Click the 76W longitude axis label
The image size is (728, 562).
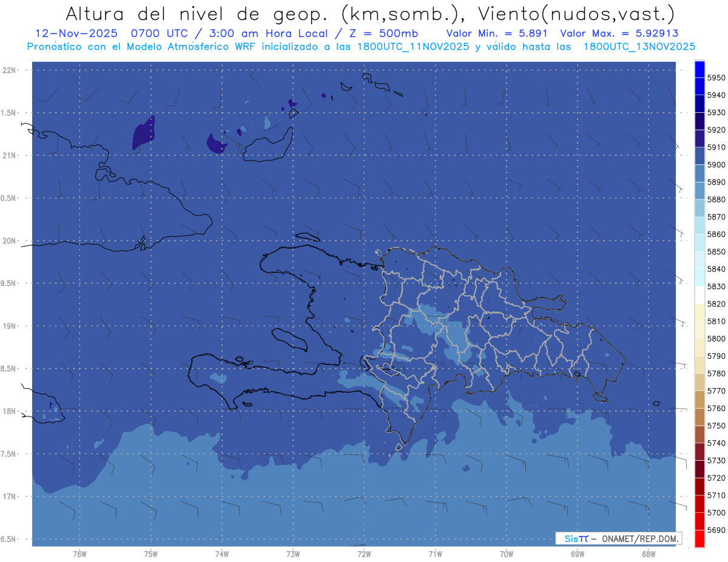79,554
